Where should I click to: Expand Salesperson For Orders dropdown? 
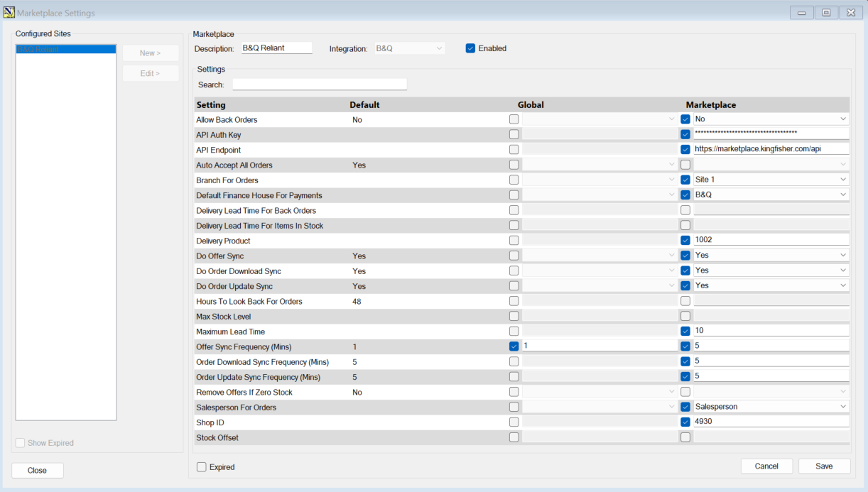(x=842, y=407)
